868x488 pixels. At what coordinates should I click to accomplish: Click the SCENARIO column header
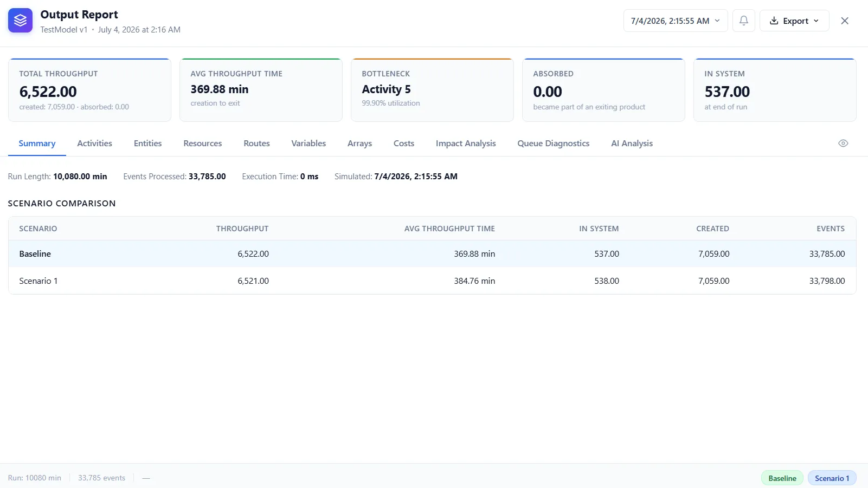[x=38, y=229]
